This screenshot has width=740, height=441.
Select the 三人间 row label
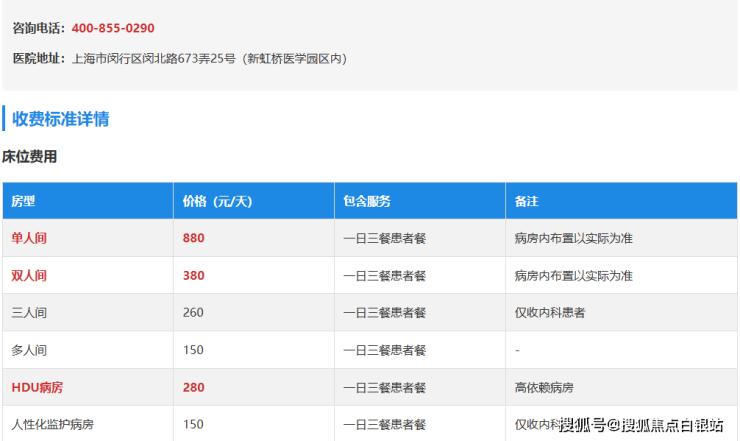29,312
